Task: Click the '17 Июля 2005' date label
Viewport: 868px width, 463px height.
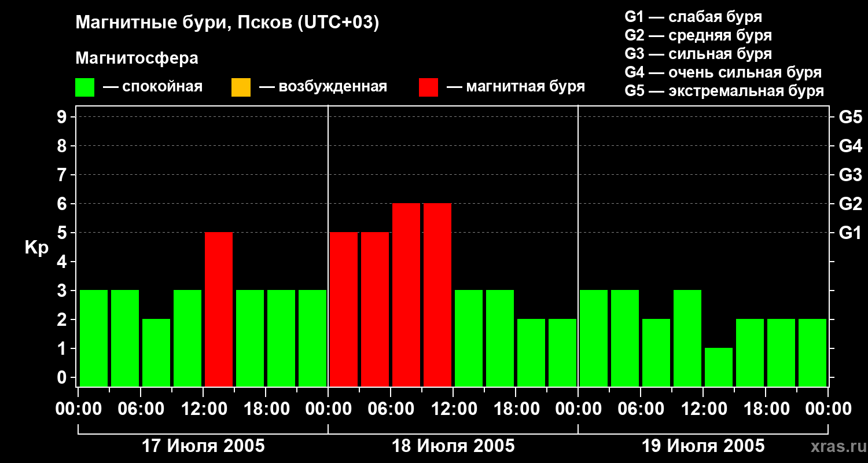Action: (203, 446)
